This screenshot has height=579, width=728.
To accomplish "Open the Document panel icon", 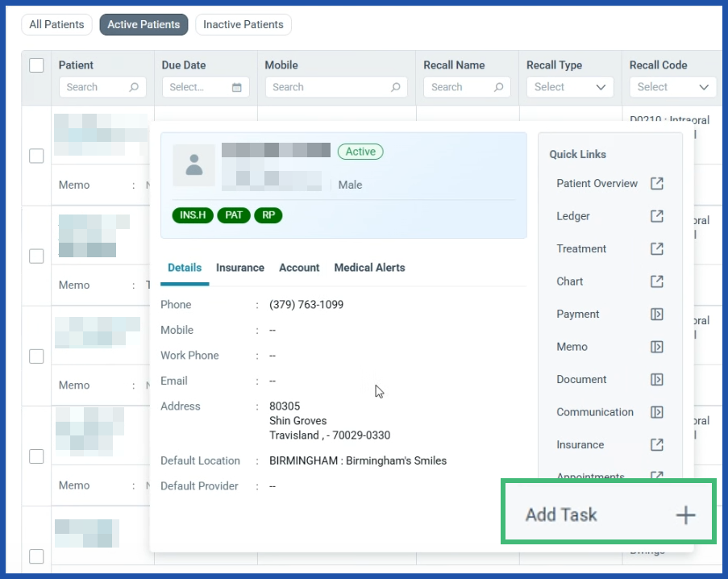I will (656, 379).
